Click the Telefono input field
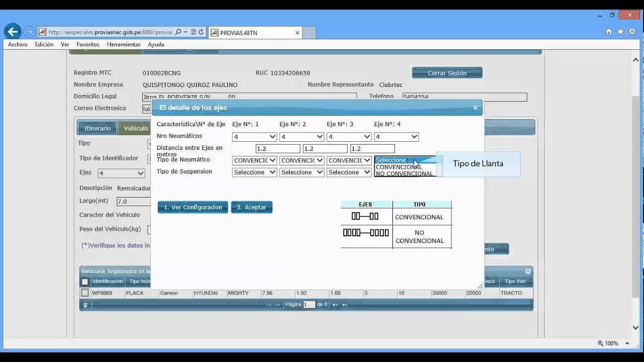644x362 pixels. click(464, 97)
